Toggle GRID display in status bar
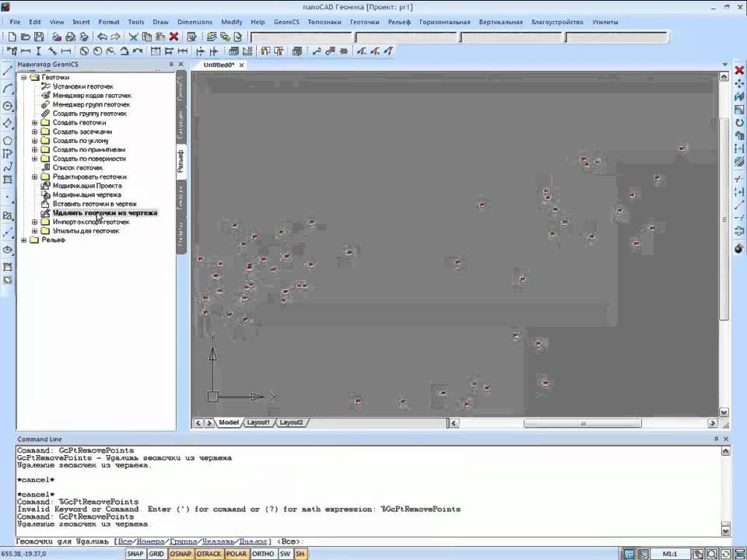 156,554
